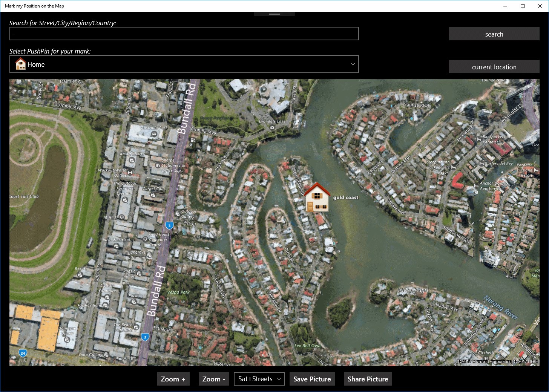This screenshot has width=549, height=392.
Task: Focus the street/city search input field
Action: 184,34
